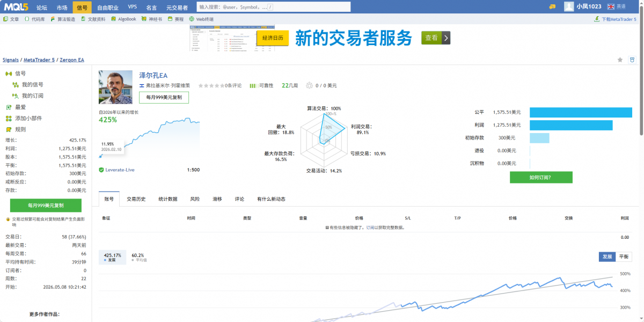Click the UK flag language icon
Viewport: 644px width, 322px height.
(x=611, y=6)
